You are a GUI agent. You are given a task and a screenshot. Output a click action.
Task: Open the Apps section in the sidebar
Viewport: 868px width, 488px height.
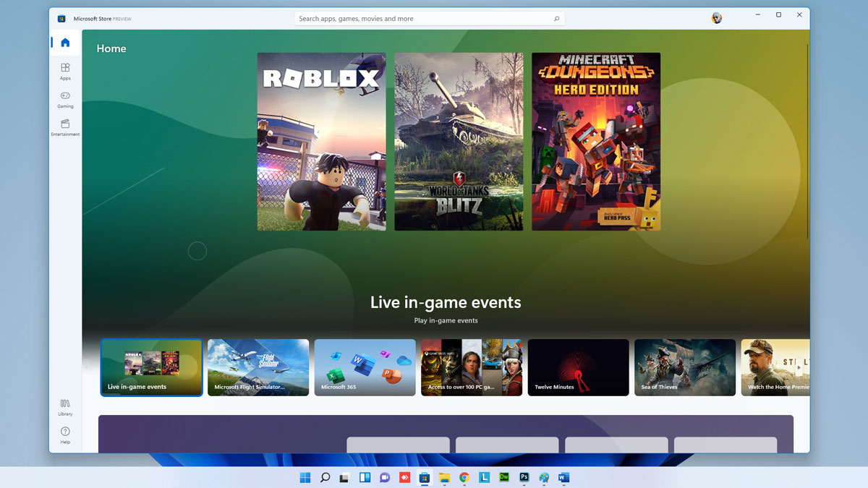64,72
